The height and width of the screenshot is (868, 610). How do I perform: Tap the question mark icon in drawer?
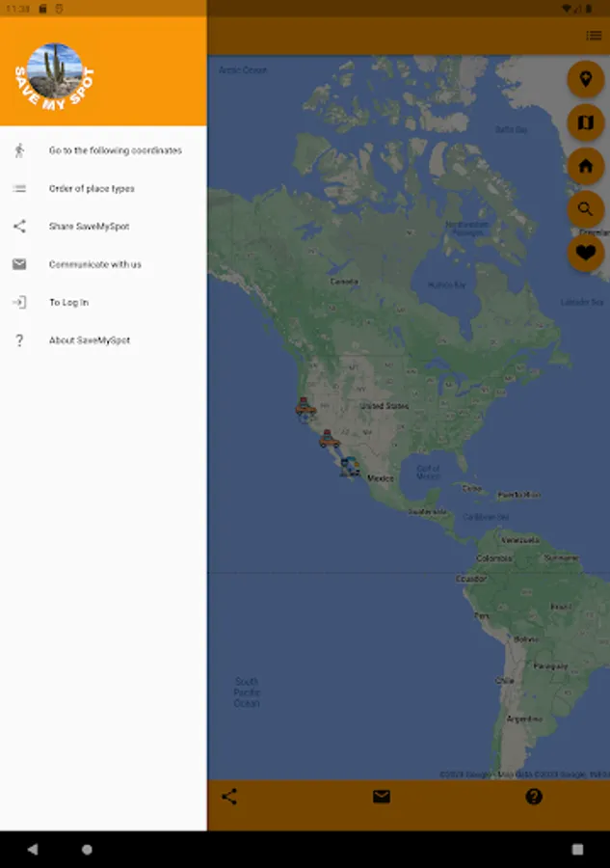[19, 340]
